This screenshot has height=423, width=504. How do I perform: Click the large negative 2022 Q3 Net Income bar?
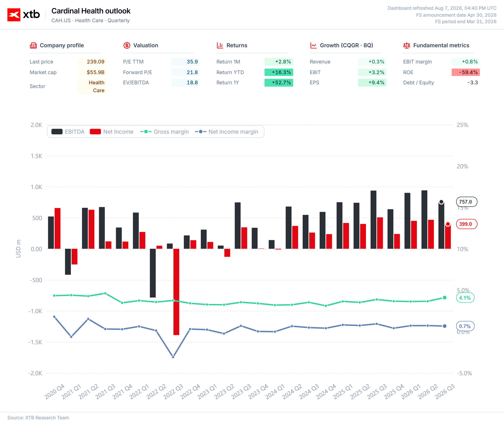176,292
